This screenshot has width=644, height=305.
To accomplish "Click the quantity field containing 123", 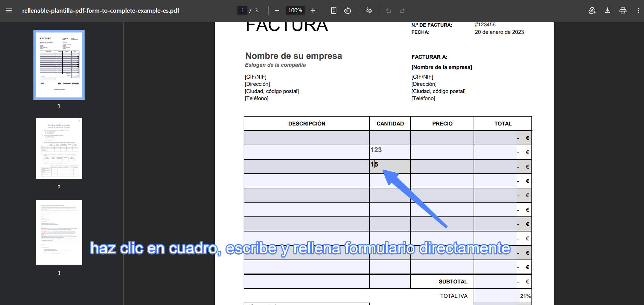I will [390, 152].
